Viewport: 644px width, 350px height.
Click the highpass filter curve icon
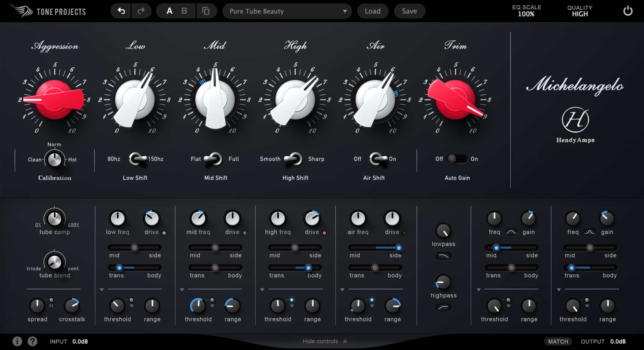(x=443, y=307)
